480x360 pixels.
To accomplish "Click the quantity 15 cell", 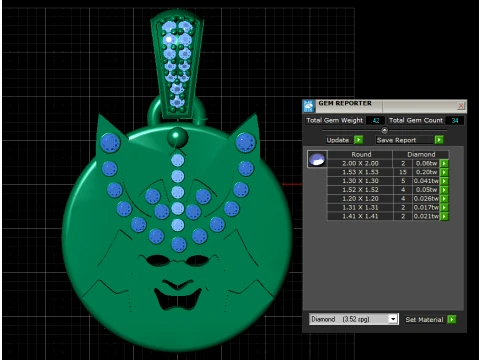I will pyautogui.click(x=403, y=172).
